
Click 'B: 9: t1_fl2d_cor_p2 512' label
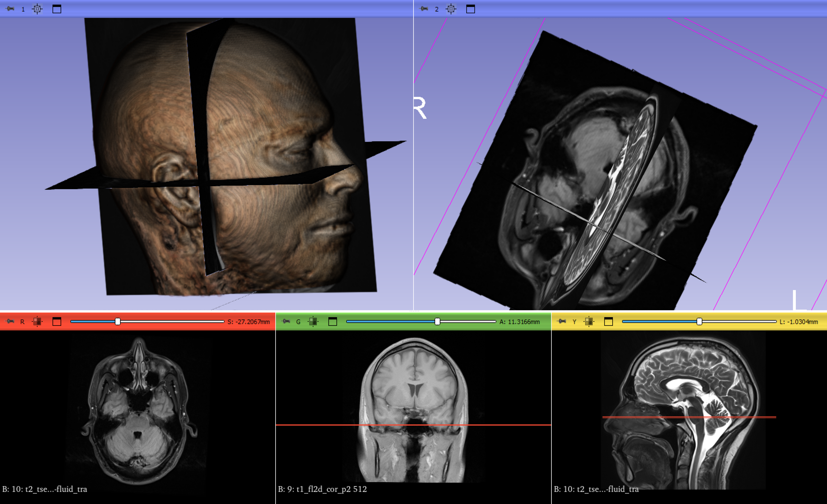322,489
